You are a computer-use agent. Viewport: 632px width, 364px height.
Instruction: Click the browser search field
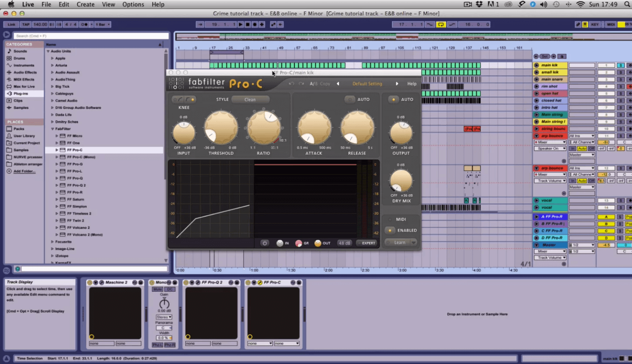(x=91, y=36)
